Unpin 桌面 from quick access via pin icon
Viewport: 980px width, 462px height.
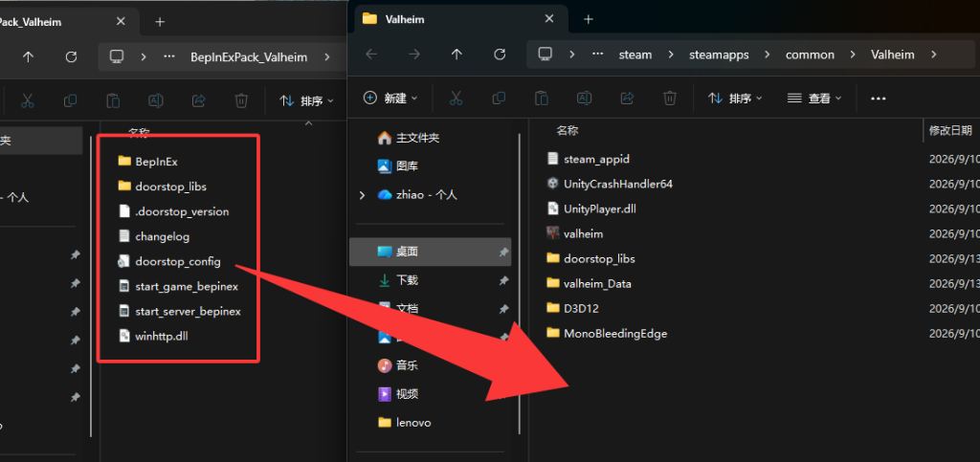[x=503, y=253]
